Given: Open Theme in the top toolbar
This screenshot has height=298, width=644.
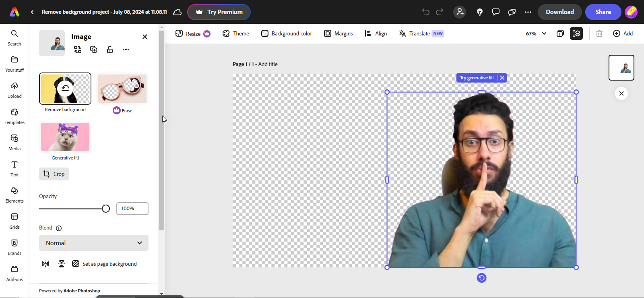Looking at the screenshot, I should point(236,33).
